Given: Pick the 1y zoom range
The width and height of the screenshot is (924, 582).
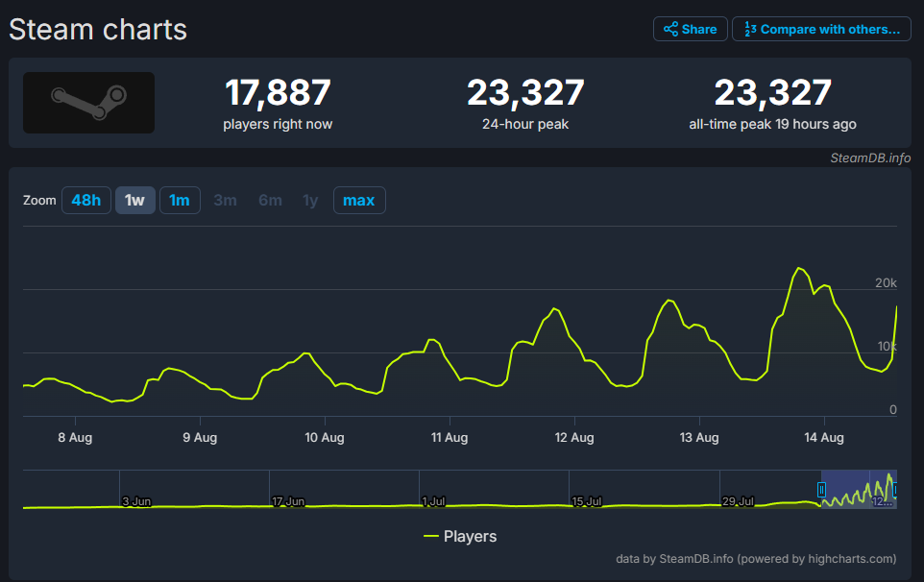Looking at the screenshot, I should [310, 201].
